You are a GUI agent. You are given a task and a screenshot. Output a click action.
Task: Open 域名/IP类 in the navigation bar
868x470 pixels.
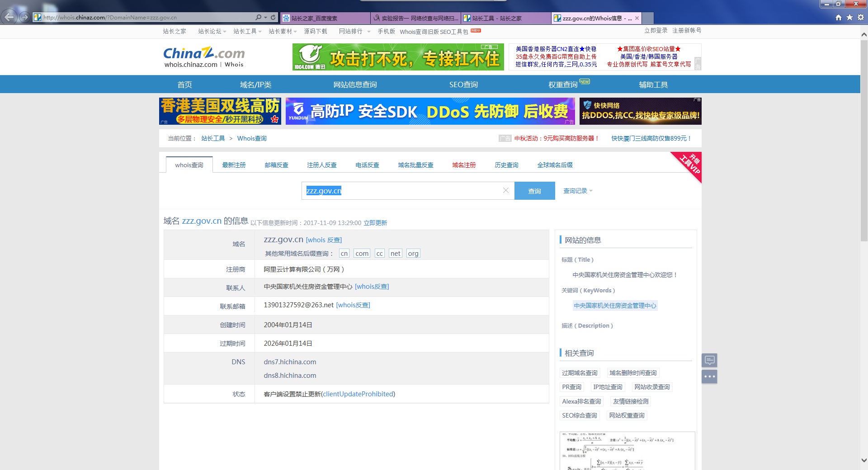click(x=255, y=85)
